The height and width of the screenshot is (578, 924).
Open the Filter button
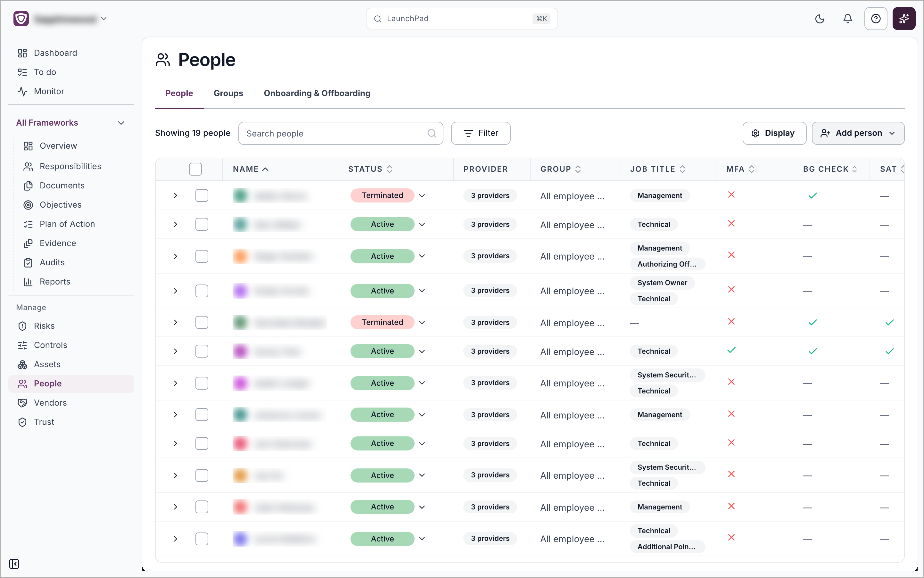point(481,133)
